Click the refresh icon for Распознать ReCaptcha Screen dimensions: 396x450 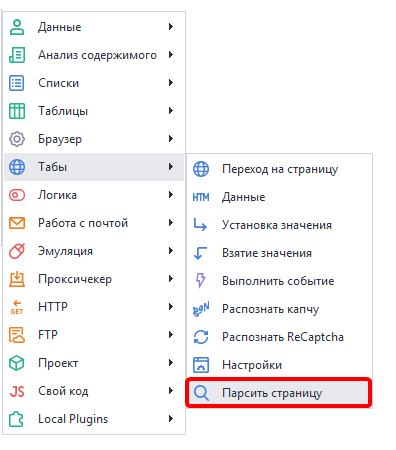click(201, 337)
